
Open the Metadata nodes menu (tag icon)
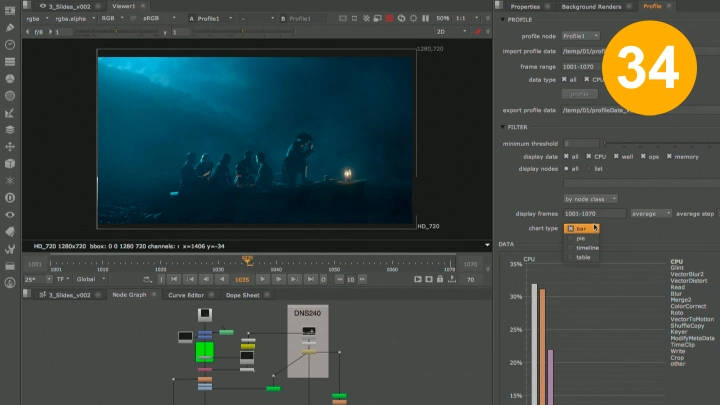pos(10,232)
